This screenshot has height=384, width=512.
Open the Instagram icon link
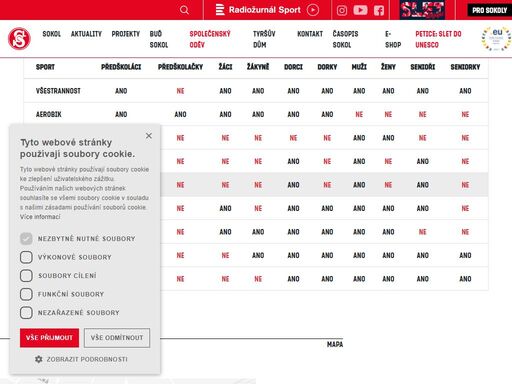[342, 10]
